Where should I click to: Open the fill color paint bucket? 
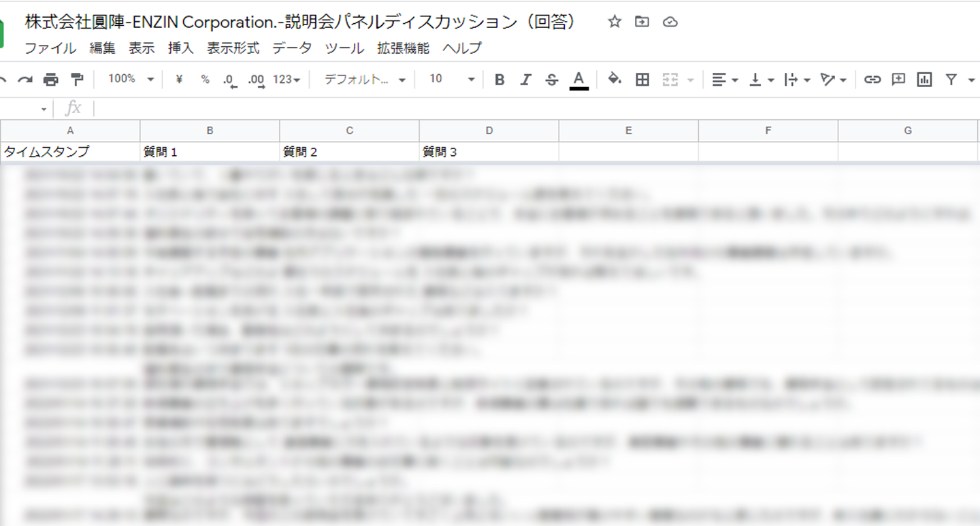pyautogui.click(x=615, y=80)
